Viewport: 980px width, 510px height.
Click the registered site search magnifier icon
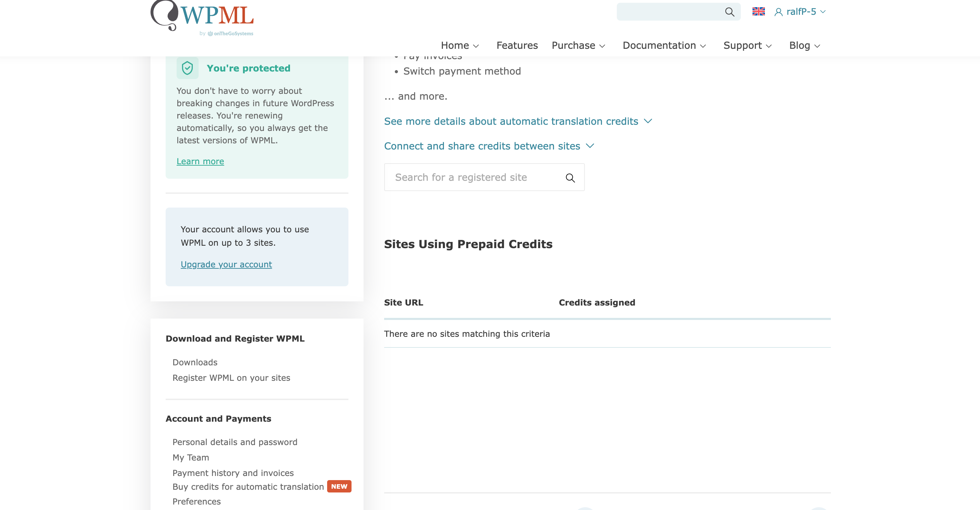coord(570,178)
